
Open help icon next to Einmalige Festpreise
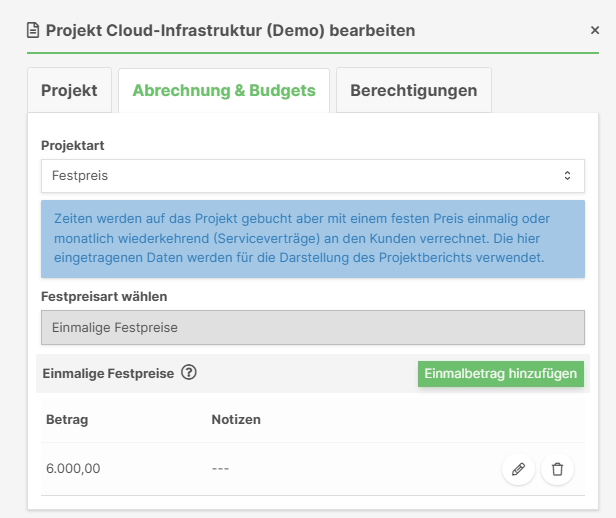pyautogui.click(x=189, y=372)
